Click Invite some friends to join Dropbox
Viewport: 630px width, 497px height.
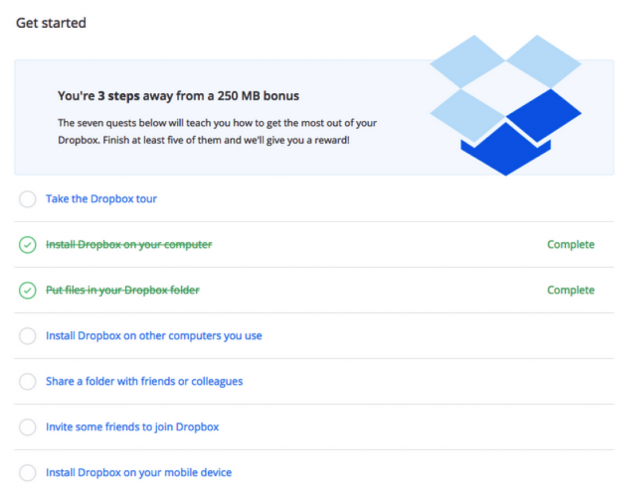click(132, 427)
